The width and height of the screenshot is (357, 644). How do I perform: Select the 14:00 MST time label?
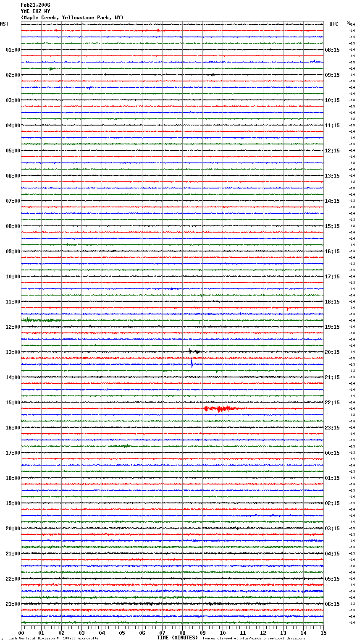click(13, 377)
